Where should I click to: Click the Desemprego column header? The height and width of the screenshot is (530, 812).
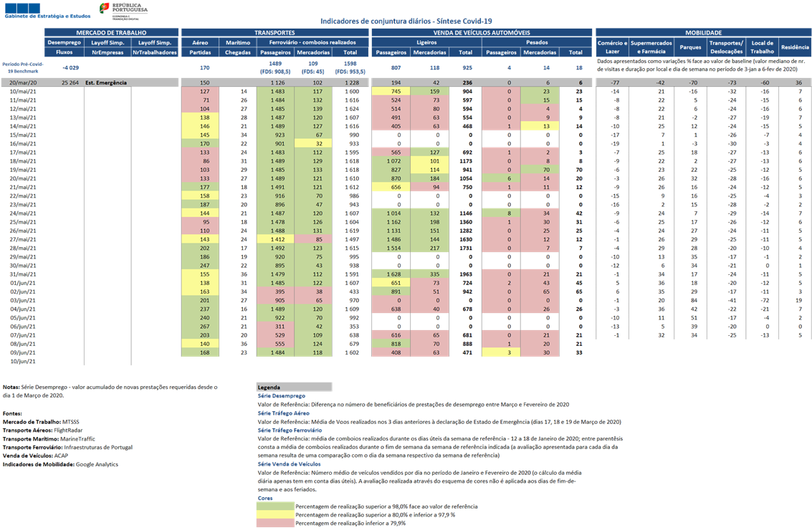[65, 42]
